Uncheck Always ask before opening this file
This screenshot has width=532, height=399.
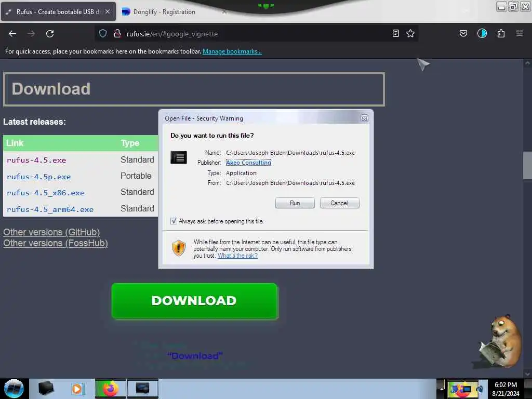(174, 221)
